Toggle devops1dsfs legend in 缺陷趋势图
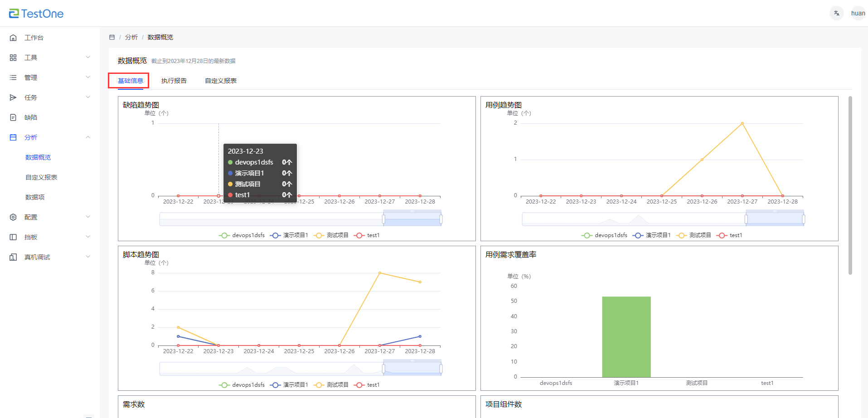868x418 pixels. pos(242,235)
